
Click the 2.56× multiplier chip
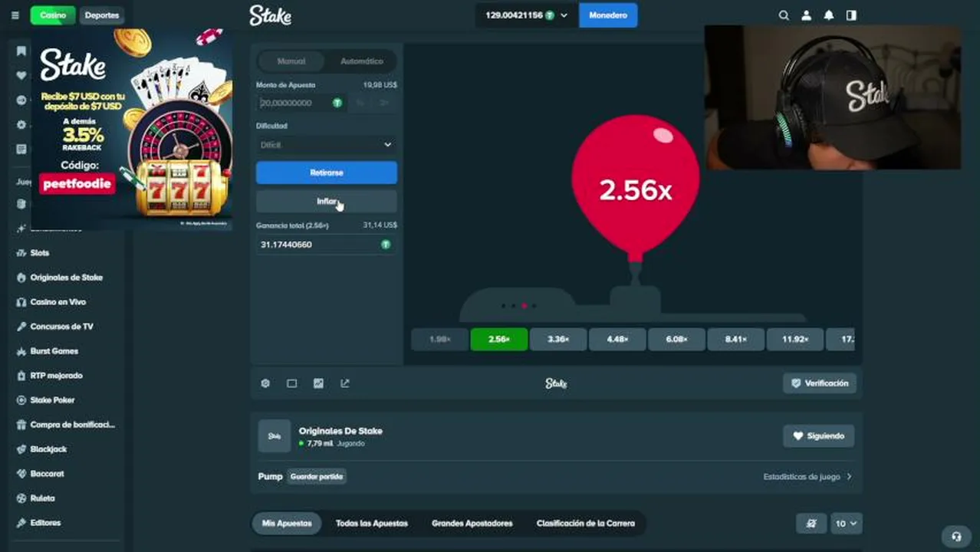pos(498,339)
